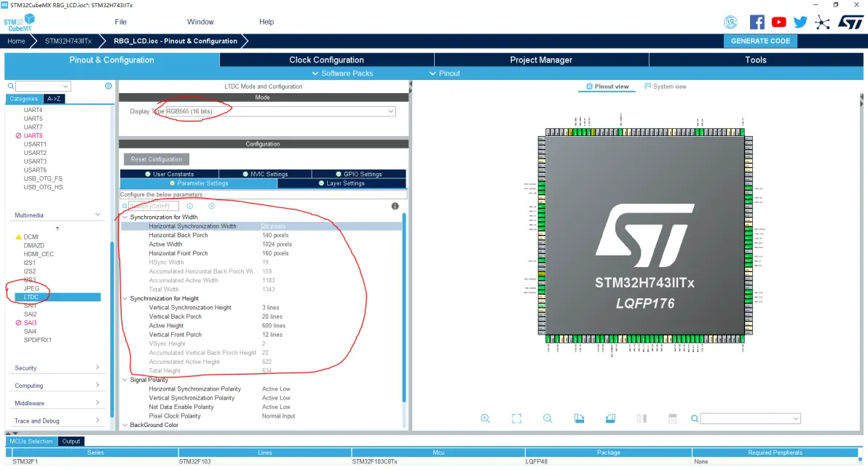Open the Pinout dropdown menu
The image size is (868, 470).
444,73
